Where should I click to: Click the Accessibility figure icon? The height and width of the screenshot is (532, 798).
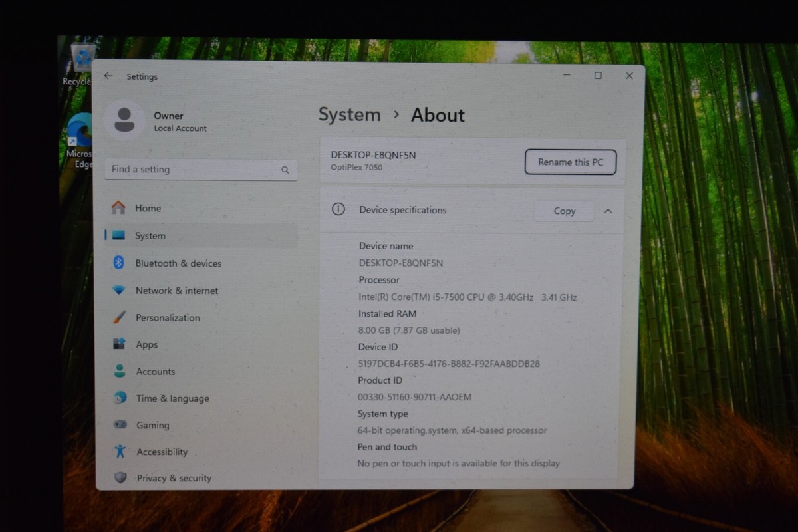coord(120,451)
